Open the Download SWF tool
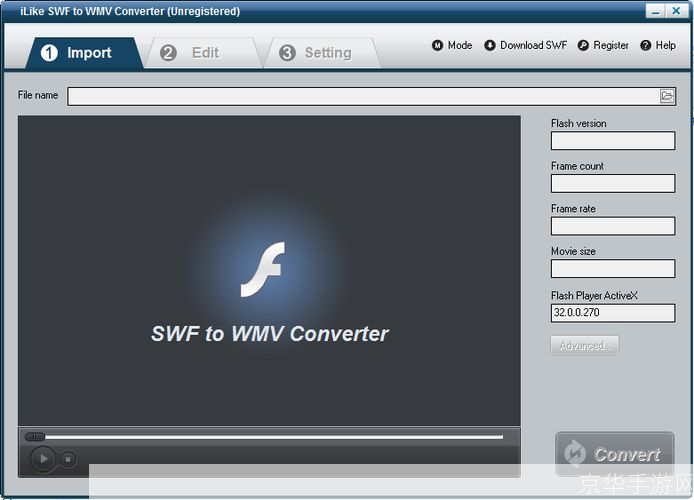Screen dimensions: 694x500 pos(525,45)
